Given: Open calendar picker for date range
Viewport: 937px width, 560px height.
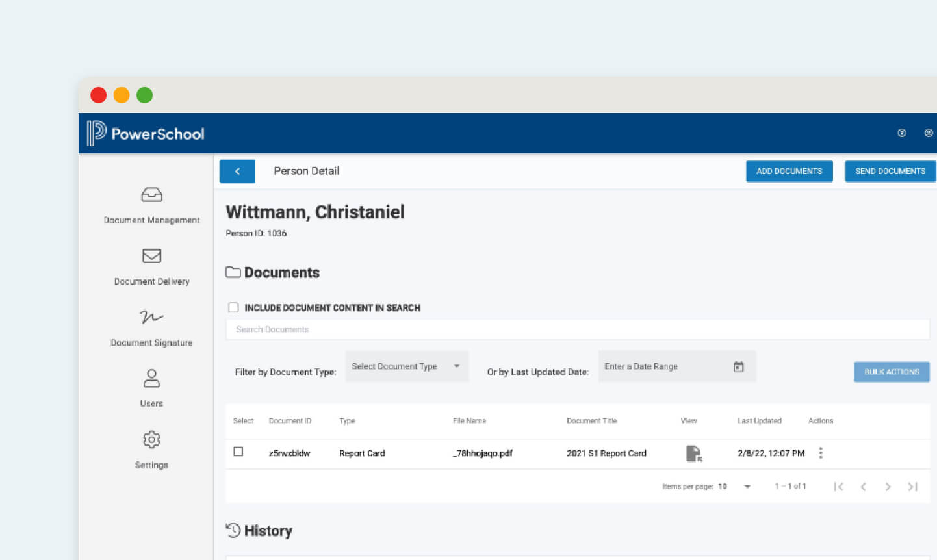Looking at the screenshot, I should [738, 367].
